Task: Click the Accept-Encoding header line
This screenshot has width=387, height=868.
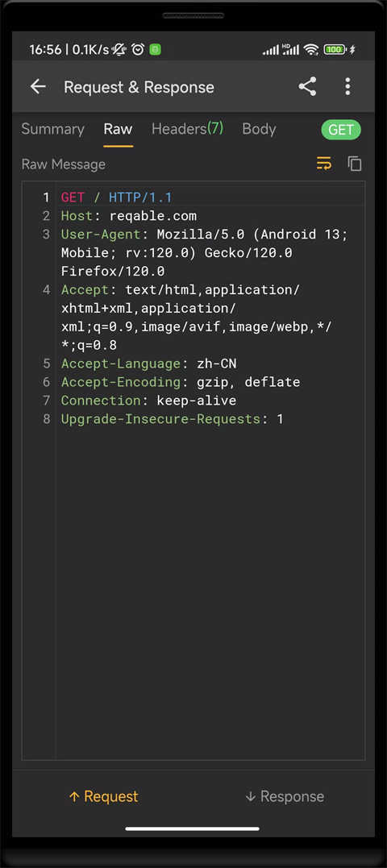Action: pos(181,382)
